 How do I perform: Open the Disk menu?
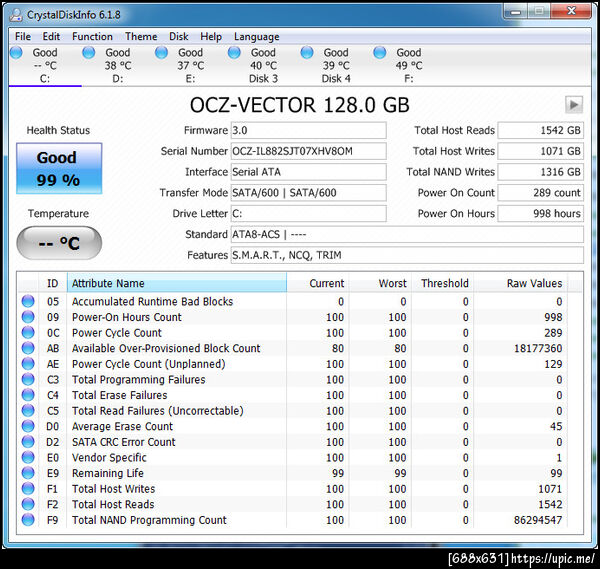tap(179, 36)
